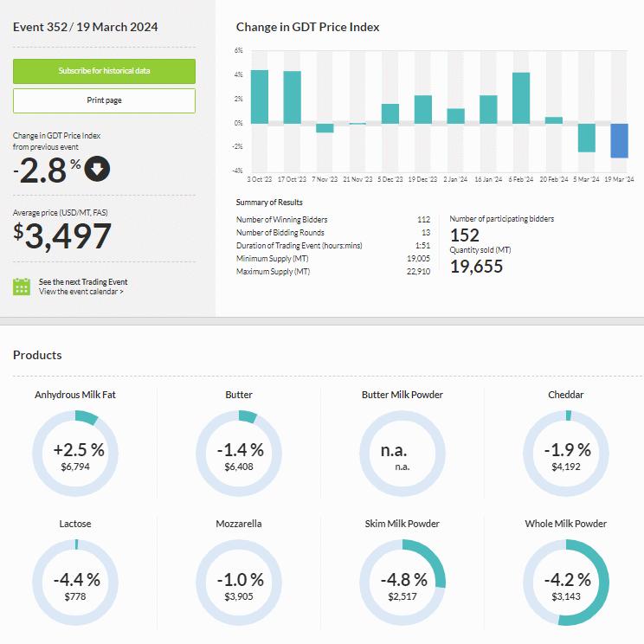Click the 21 Nov '23 axis label
The height and width of the screenshot is (644, 644).
pyautogui.click(x=357, y=179)
